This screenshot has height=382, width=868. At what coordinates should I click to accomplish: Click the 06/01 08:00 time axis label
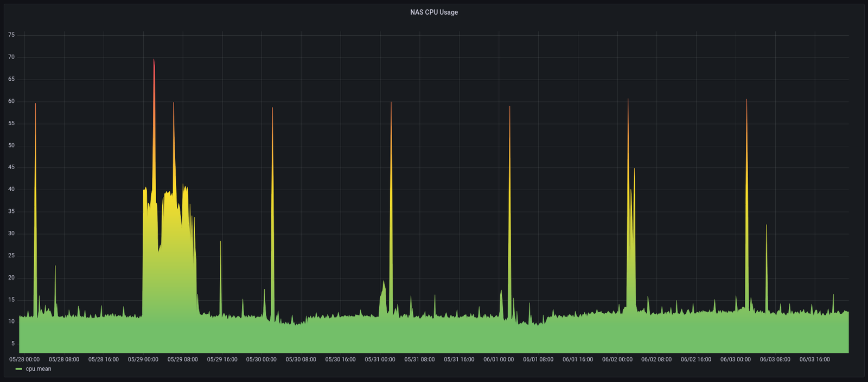[538, 359]
